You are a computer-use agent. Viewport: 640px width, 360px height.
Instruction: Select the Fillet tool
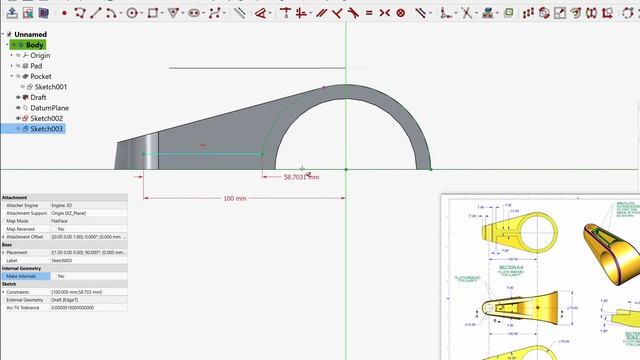pyautogui.click(x=446, y=13)
